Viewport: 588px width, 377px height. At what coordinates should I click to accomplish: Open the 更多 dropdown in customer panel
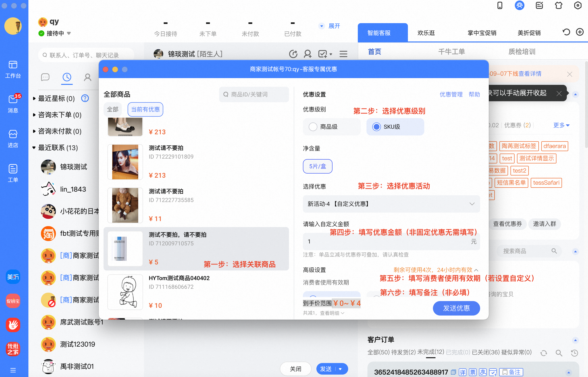(561, 125)
